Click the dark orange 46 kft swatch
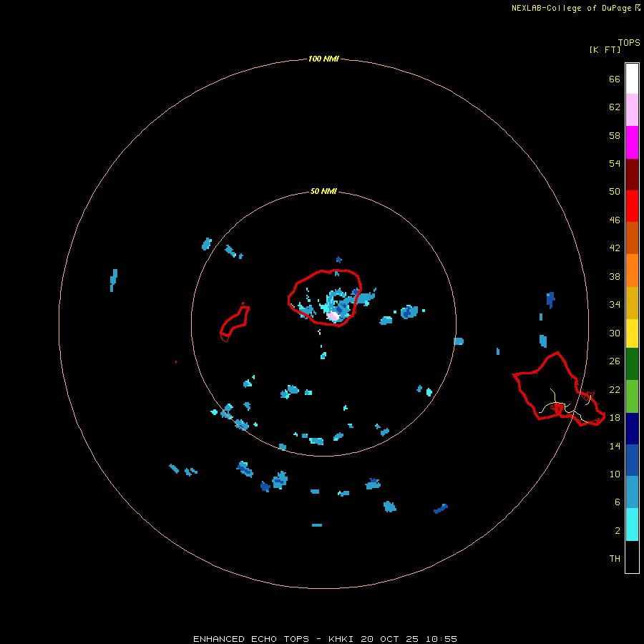This screenshot has height=644, width=644. (x=632, y=238)
